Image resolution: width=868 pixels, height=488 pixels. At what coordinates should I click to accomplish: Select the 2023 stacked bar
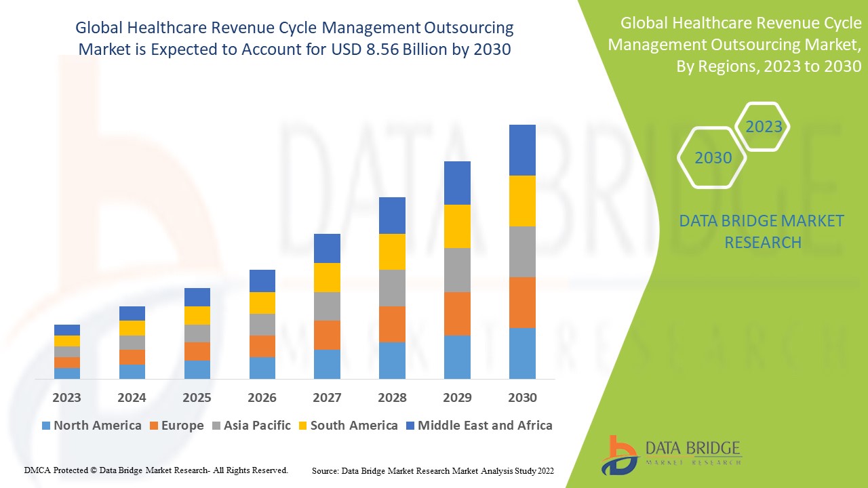coord(67,351)
